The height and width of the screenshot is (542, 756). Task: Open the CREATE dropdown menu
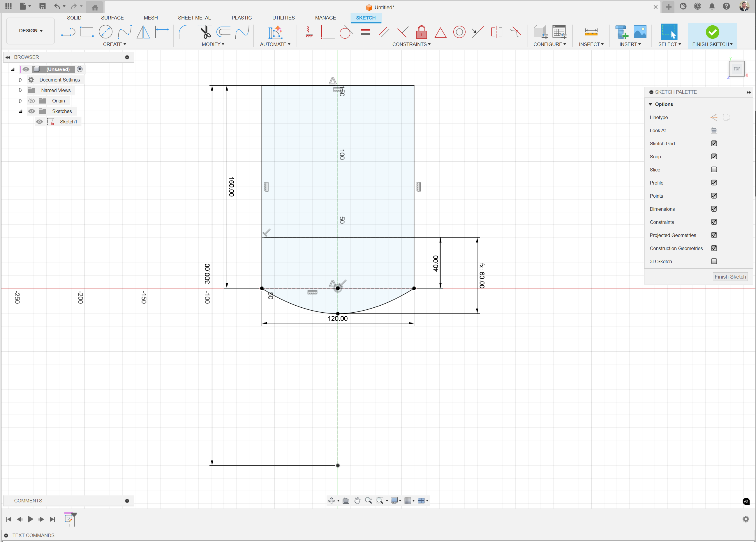point(114,44)
